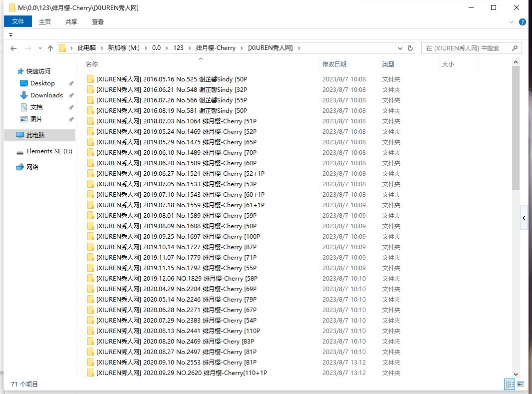This screenshot has width=532, height=394.
Task: Click folder icon of No.2441 绯月樱-Cherry
Action: 90,331
